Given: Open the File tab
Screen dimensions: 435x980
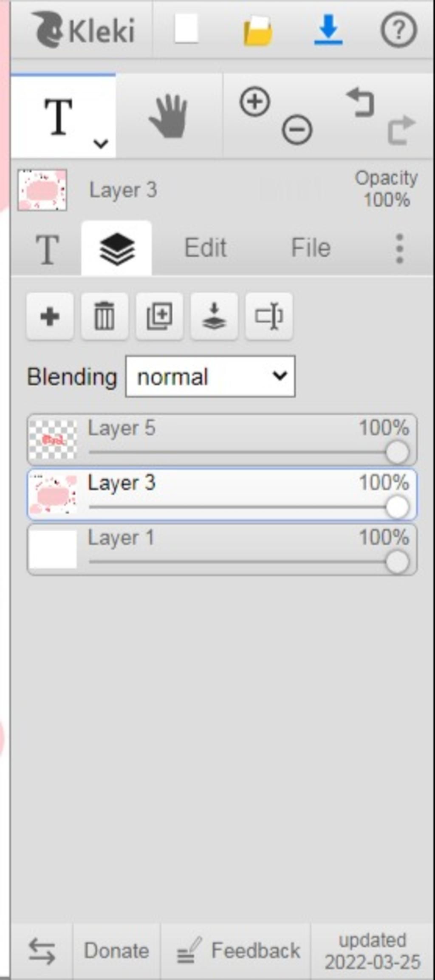Looking at the screenshot, I should tap(311, 248).
